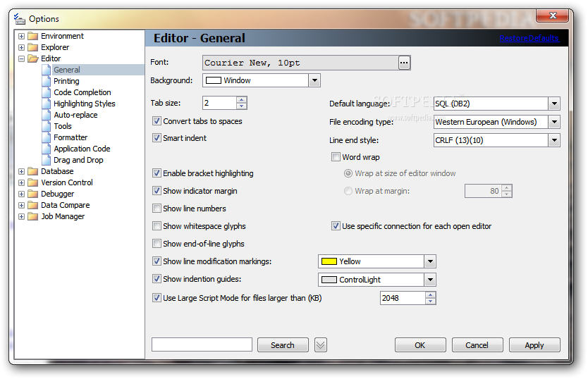The image size is (588, 379).
Task: Open the Line end style dropdown
Action: coord(554,140)
